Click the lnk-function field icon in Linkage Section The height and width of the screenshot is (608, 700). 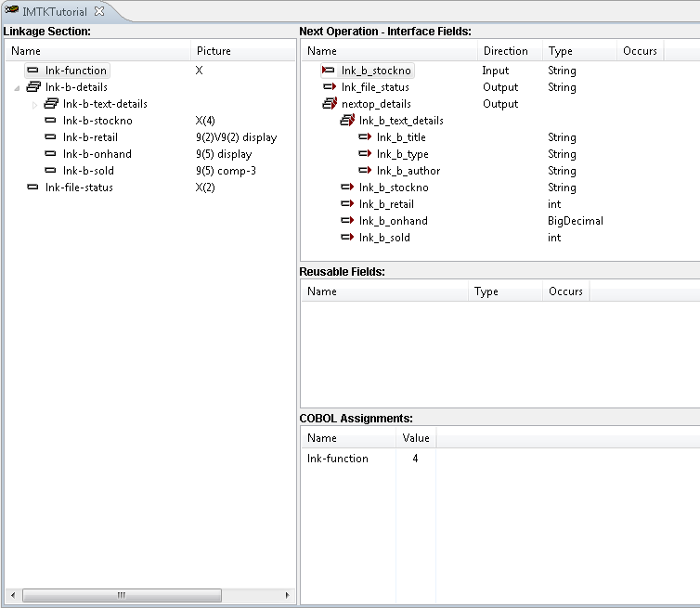pos(32,71)
